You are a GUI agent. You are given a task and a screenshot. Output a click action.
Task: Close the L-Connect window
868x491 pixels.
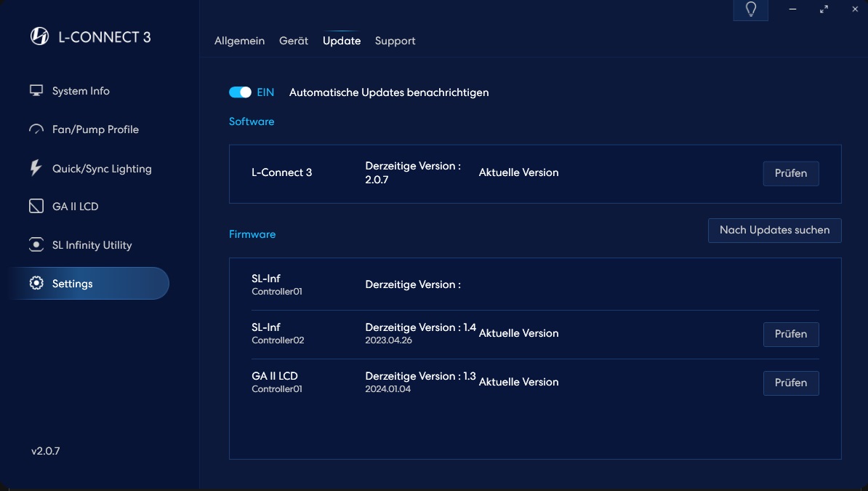coord(855,9)
